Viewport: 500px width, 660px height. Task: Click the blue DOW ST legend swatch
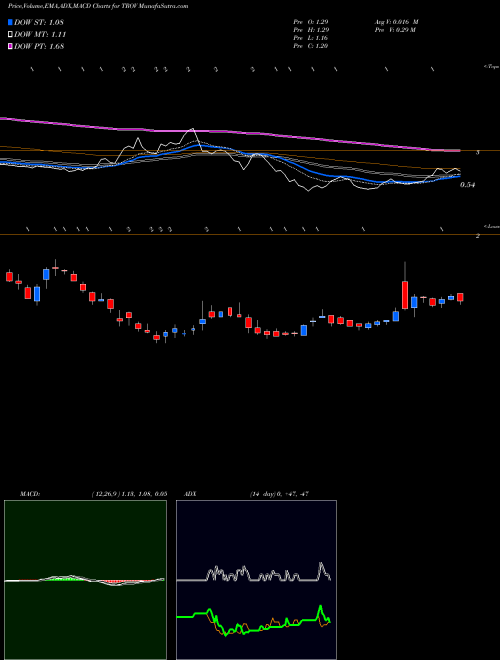click(10, 22)
